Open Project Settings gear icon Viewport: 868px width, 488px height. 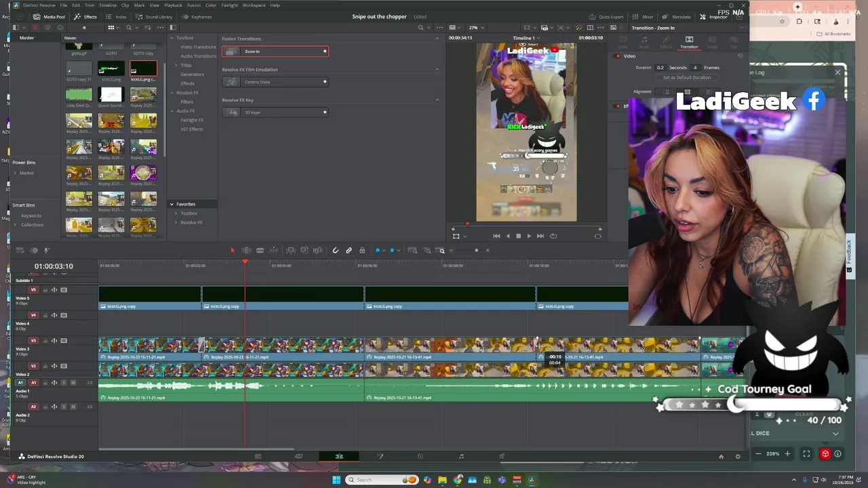pyautogui.click(x=738, y=457)
